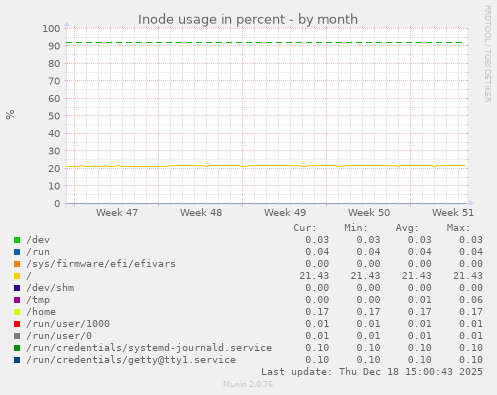Click the 'Week 49' x-axis label

point(285,213)
